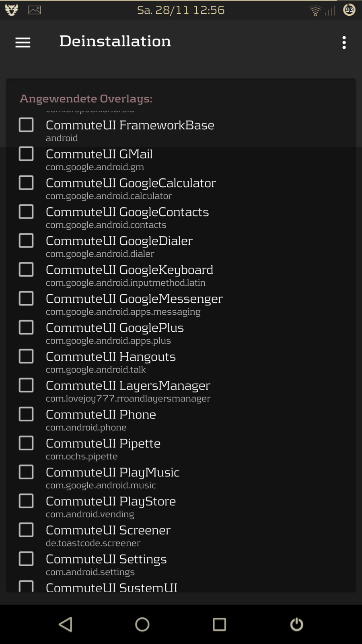This screenshot has width=362, height=644.
Task: Tap the battery indicator in status bar
Action: pyautogui.click(x=349, y=10)
